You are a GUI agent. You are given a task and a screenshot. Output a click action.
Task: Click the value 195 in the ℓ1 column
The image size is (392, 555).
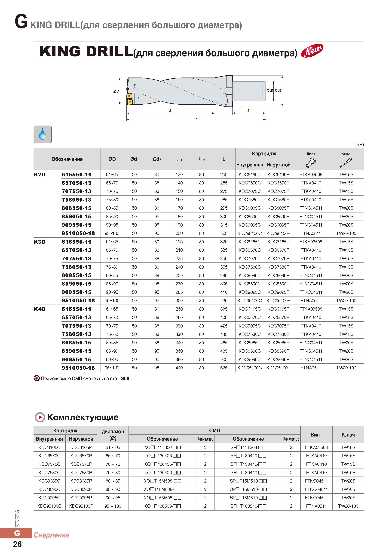pyautogui.click(x=179, y=242)
